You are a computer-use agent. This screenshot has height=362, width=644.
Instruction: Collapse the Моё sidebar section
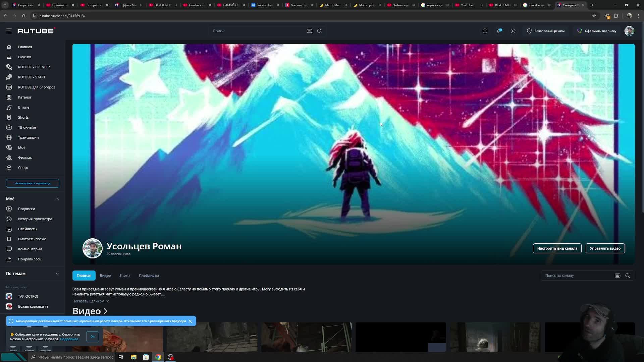pos(57,199)
